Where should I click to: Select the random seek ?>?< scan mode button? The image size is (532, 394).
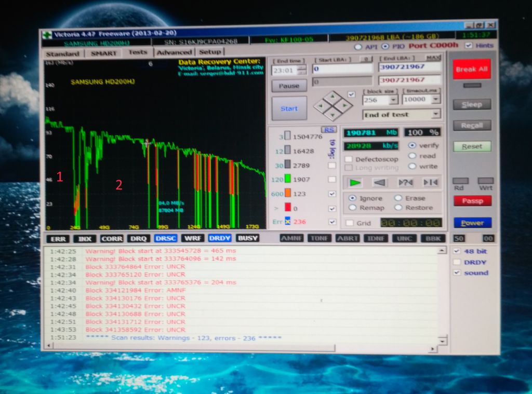click(x=405, y=183)
